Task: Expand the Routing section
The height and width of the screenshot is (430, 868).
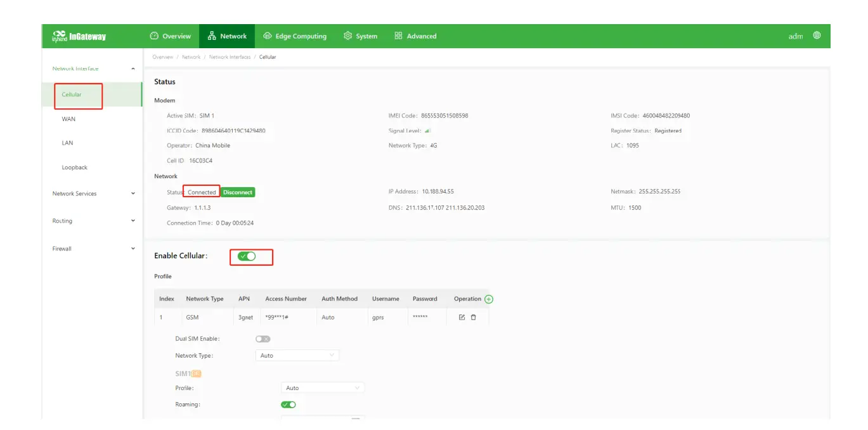Action: click(93, 221)
